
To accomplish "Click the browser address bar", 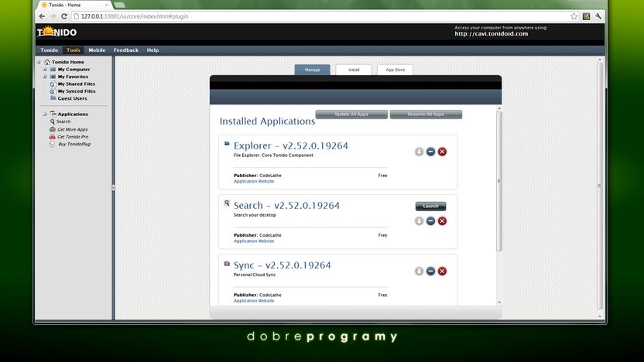I will 320,16.
